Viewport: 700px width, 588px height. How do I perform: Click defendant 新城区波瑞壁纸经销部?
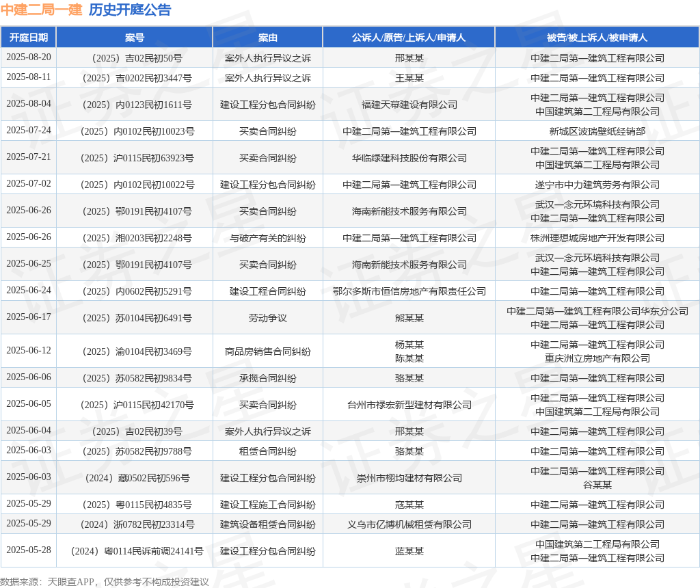tap(597, 132)
